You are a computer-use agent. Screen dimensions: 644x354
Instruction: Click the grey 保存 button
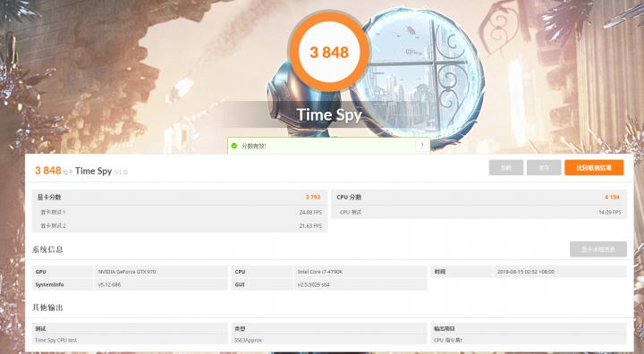544,167
